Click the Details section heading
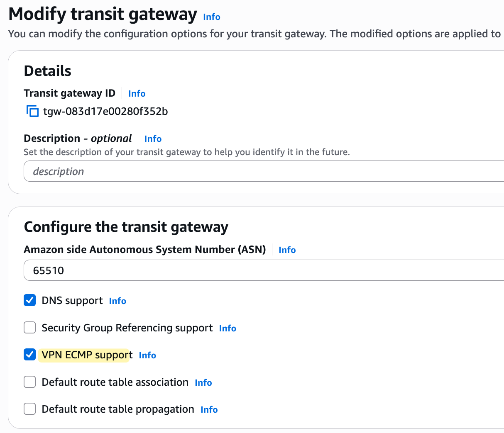This screenshot has height=433, width=504. point(47,71)
